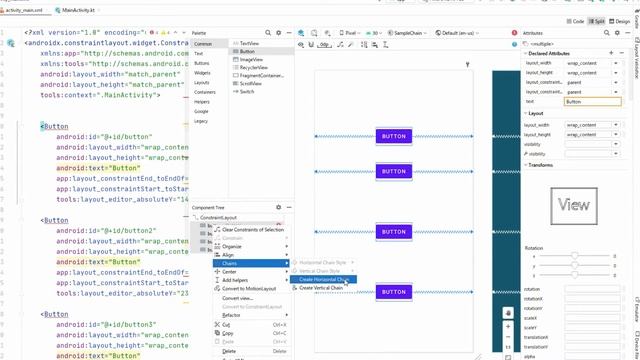Open Attributes panel settings gear
The image size is (640, 360).
click(617, 33)
